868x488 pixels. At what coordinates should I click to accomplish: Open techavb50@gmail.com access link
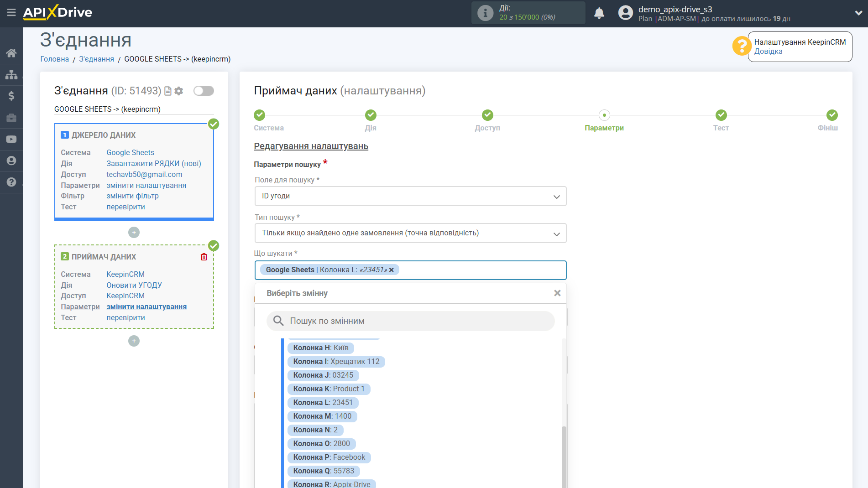click(144, 175)
